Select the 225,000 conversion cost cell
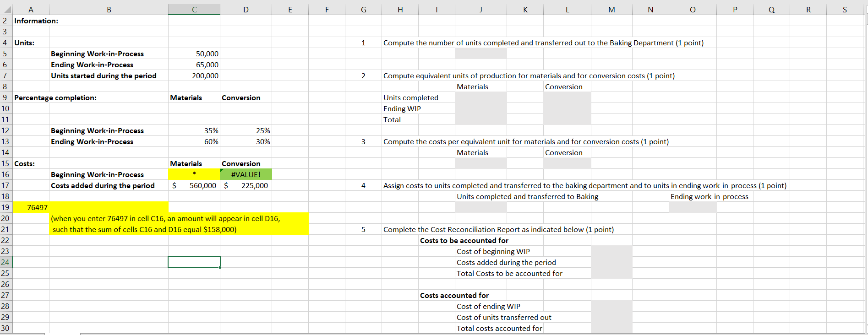868x335 pixels. pyautogui.click(x=246, y=185)
